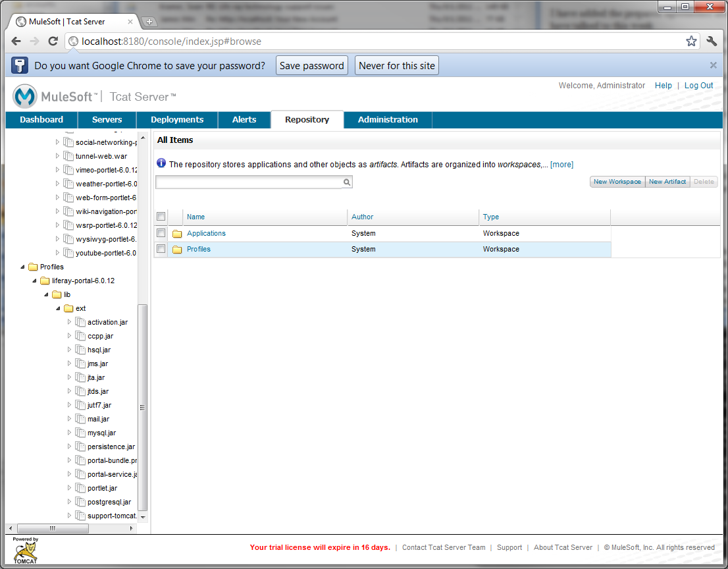Open the [more] description link
The width and height of the screenshot is (728, 569).
pyautogui.click(x=561, y=165)
